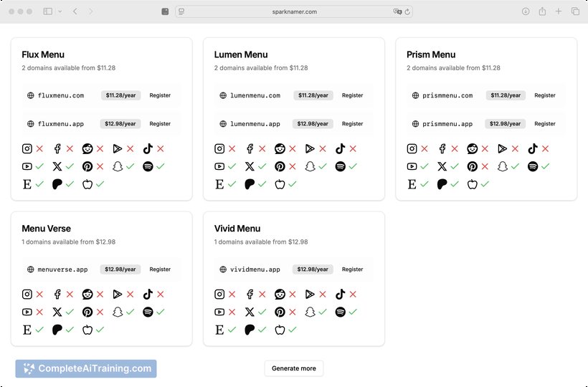Click Reddit icon in Flux Menu card

coord(87,149)
